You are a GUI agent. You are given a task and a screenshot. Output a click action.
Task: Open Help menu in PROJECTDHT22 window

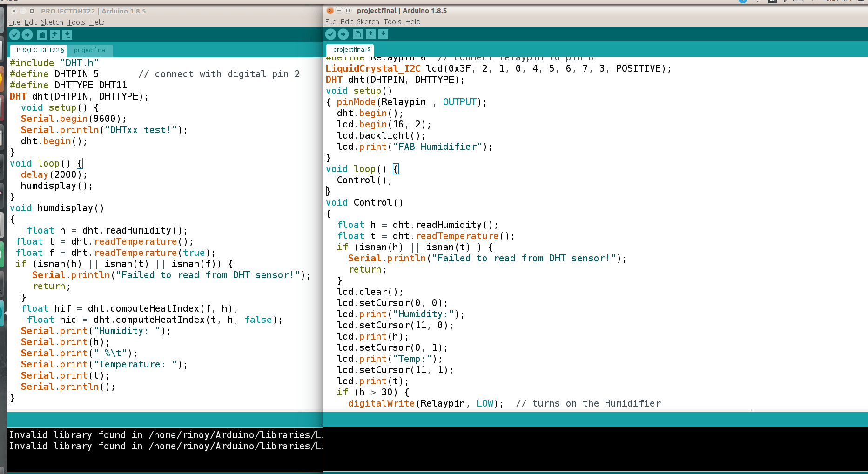pos(97,22)
